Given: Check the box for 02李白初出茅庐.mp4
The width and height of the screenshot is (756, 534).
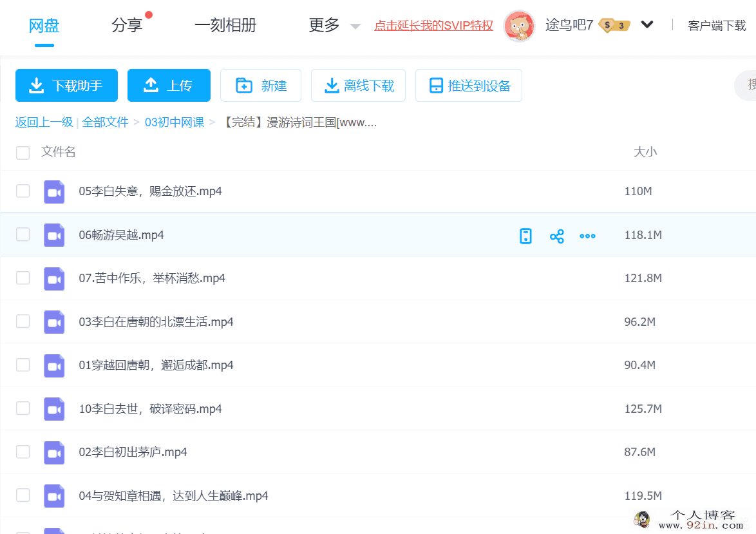Looking at the screenshot, I should tap(23, 452).
